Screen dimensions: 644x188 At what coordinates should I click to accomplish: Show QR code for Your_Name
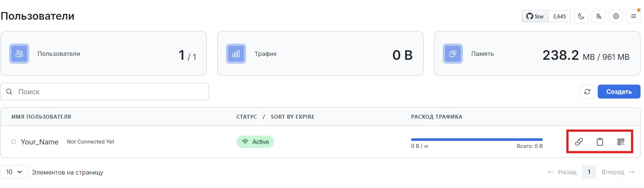[621, 142]
